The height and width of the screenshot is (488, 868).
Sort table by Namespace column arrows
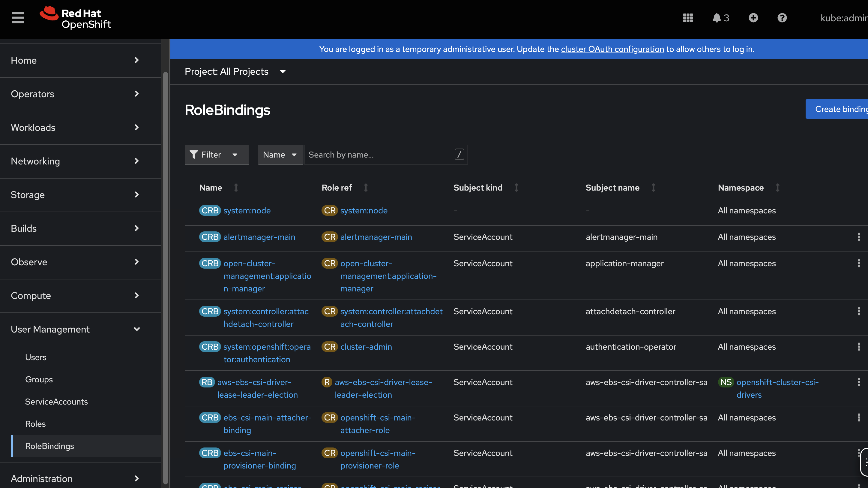777,188
